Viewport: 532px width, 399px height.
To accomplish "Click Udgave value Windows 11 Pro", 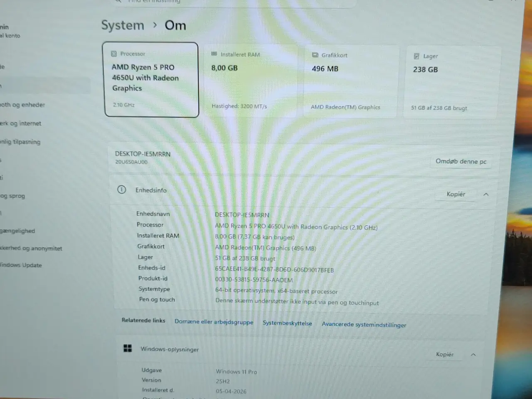I will [236, 372].
